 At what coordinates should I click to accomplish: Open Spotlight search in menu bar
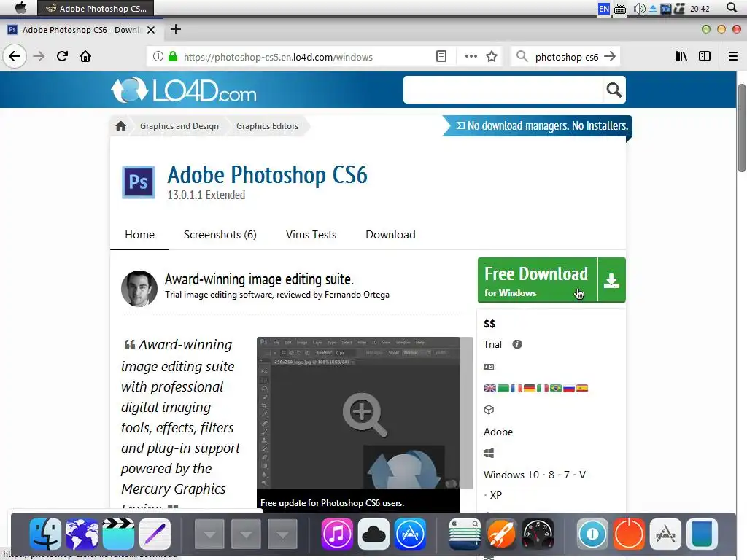coord(732,7)
